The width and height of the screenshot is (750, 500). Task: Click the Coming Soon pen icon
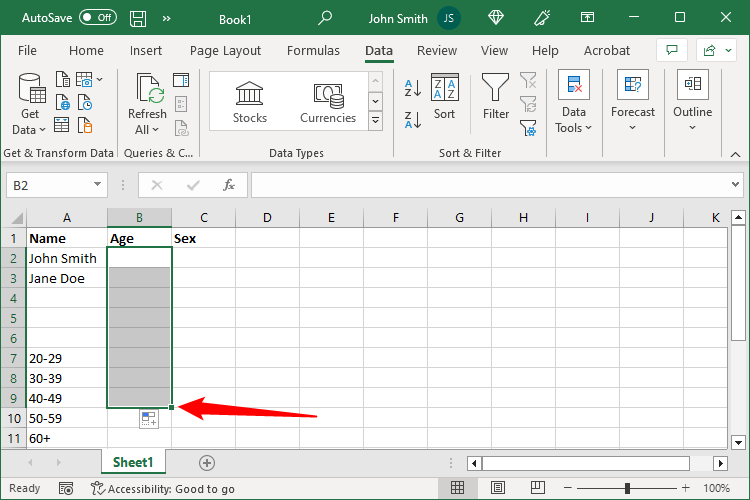541,18
